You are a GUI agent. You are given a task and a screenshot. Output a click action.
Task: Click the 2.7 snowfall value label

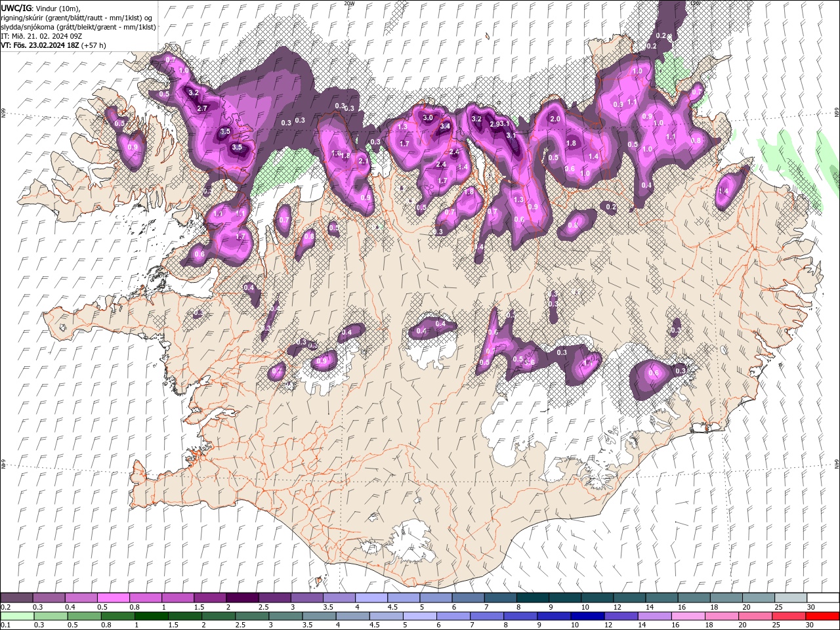(202, 108)
